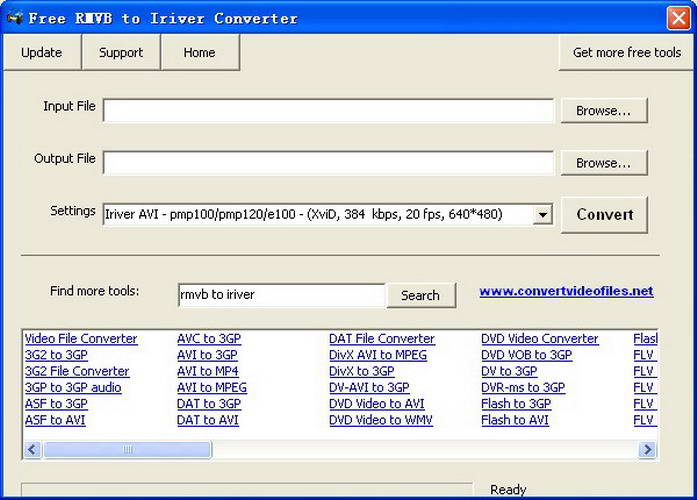This screenshot has width=697, height=500.
Task: Open Flash to AVI link
Action: point(515,420)
